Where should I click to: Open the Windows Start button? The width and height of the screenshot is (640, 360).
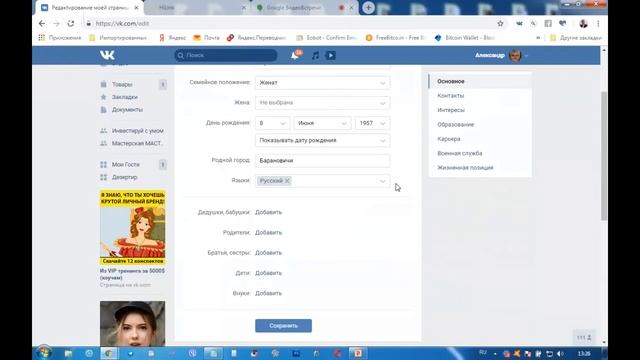tap(43, 353)
